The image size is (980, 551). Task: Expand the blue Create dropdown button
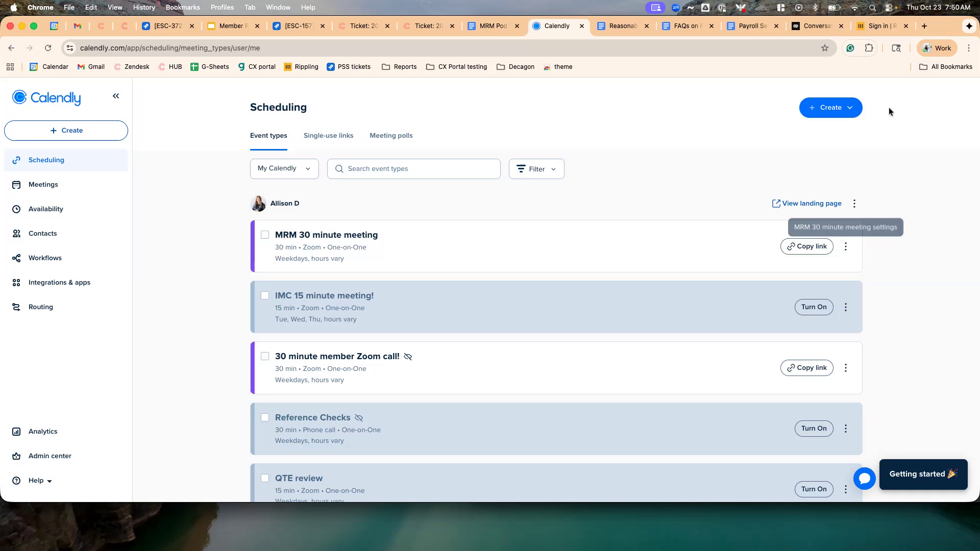(x=830, y=108)
